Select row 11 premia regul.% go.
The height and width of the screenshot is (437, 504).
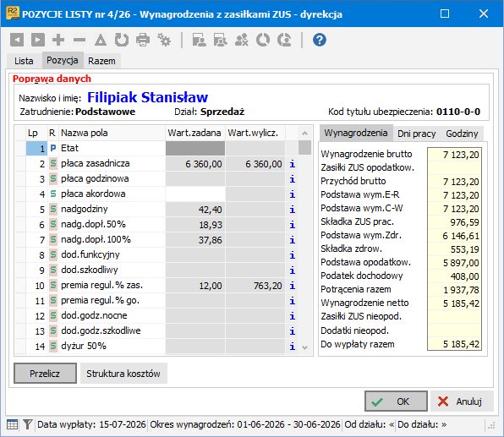[x=156, y=301]
